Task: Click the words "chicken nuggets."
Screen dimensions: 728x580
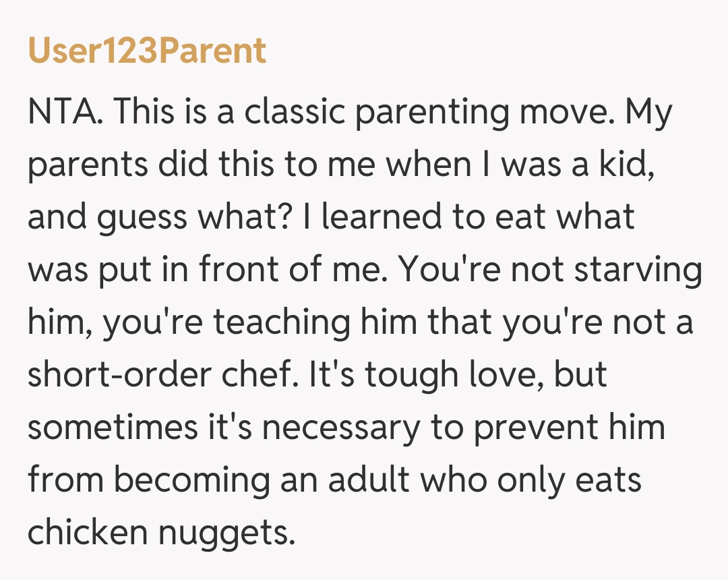Action: 161,533
